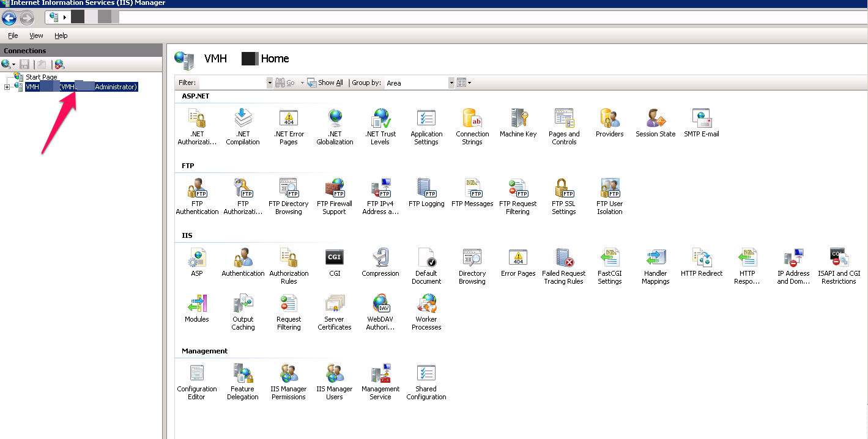
Task: Open FTP SSL Settings
Action: tap(563, 193)
